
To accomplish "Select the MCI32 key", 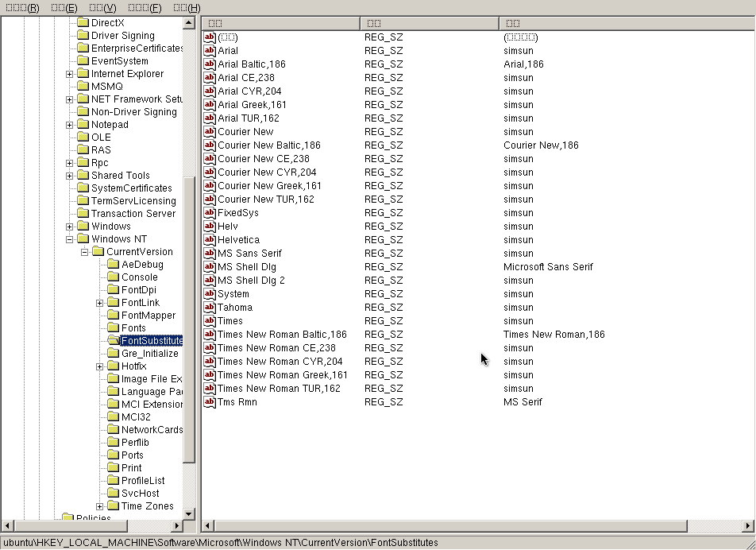I will click(x=136, y=416).
